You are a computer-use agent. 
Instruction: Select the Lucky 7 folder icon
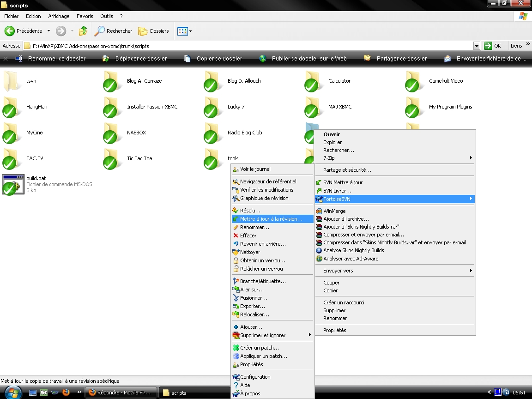pyautogui.click(x=213, y=108)
